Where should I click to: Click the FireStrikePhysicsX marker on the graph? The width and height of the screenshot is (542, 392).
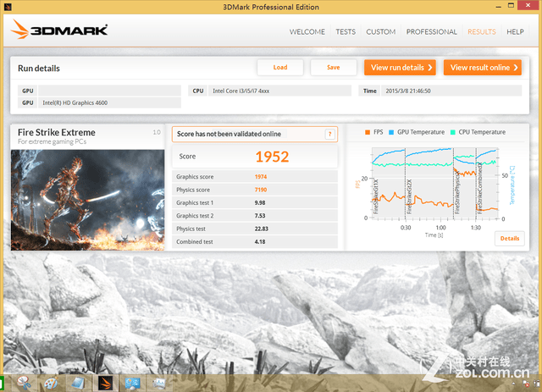point(457,192)
